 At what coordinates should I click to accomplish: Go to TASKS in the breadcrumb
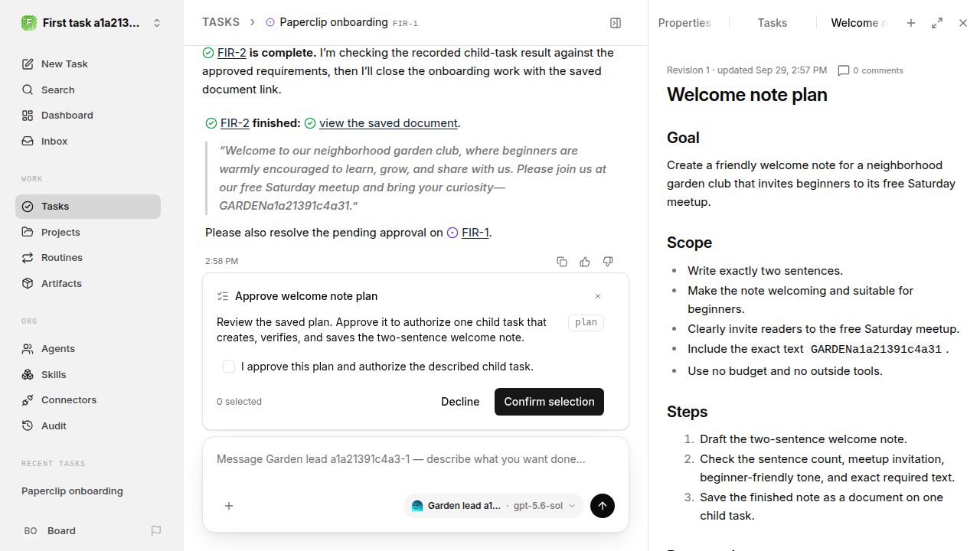point(220,23)
